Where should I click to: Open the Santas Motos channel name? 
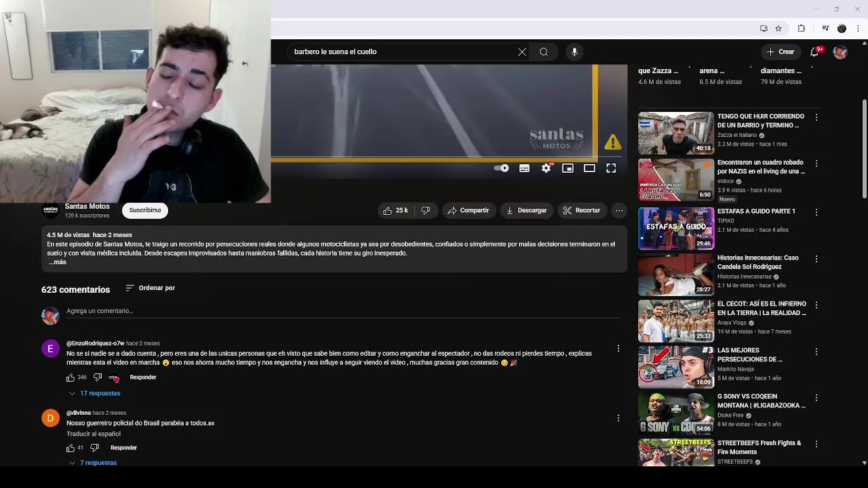click(87, 206)
